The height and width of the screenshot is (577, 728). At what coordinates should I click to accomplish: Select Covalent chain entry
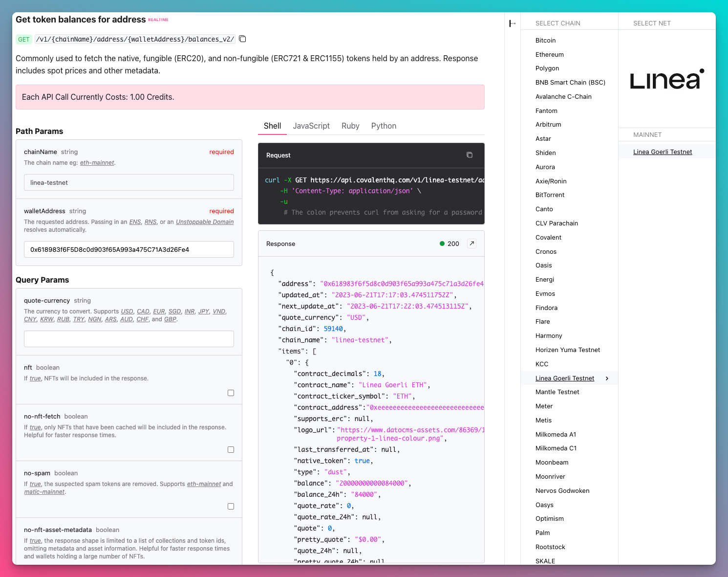point(548,238)
